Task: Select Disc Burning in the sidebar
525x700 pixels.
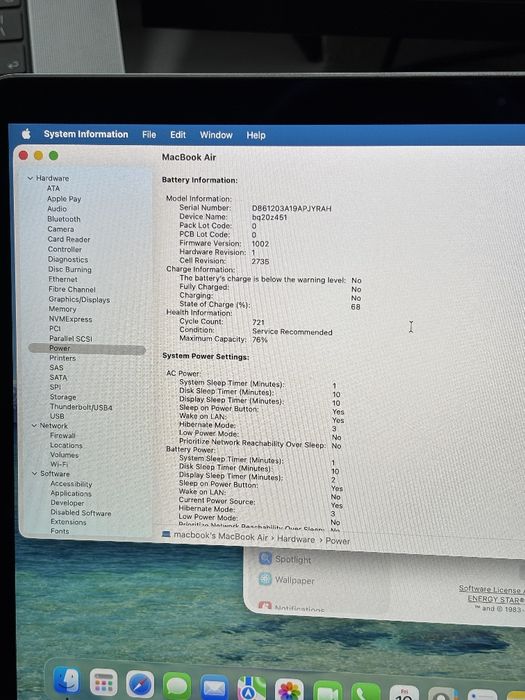Action: coord(70,269)
